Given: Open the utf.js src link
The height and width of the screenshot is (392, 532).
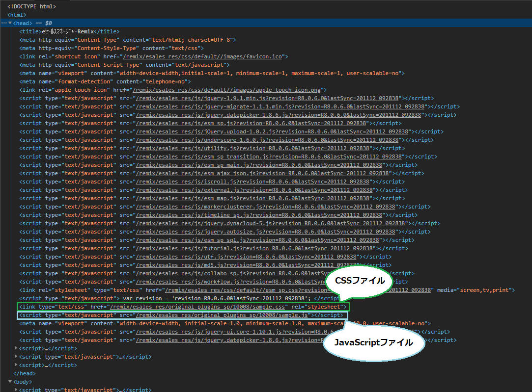Looking at the screenshot, I should (x=246, y=257).
